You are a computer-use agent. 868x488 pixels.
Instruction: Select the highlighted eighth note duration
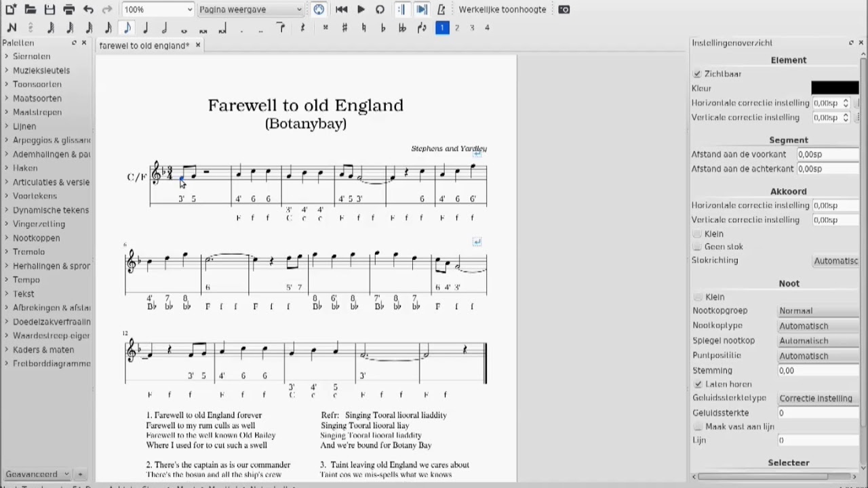pyautogui.click(x=127, y=28)
